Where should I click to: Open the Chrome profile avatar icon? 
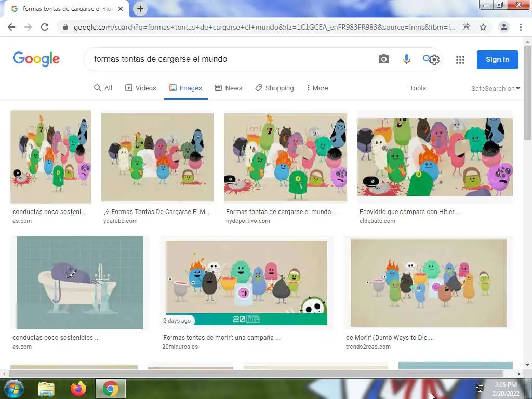point(504,27)
